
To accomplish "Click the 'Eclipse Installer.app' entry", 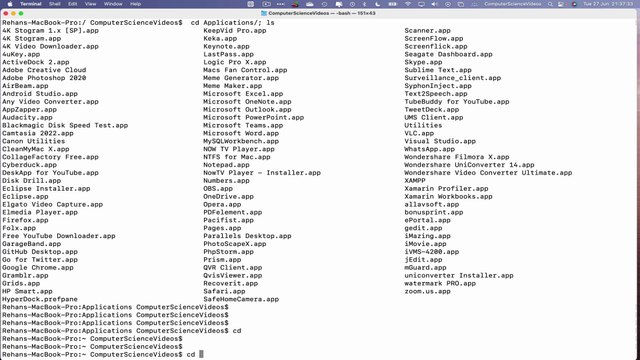I will tap(46, 189).
